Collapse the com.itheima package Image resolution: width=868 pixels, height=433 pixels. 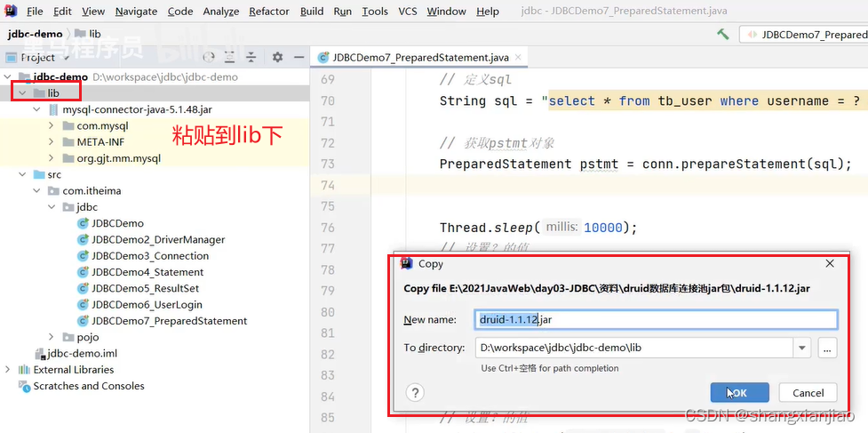click(x=36, y=190)
